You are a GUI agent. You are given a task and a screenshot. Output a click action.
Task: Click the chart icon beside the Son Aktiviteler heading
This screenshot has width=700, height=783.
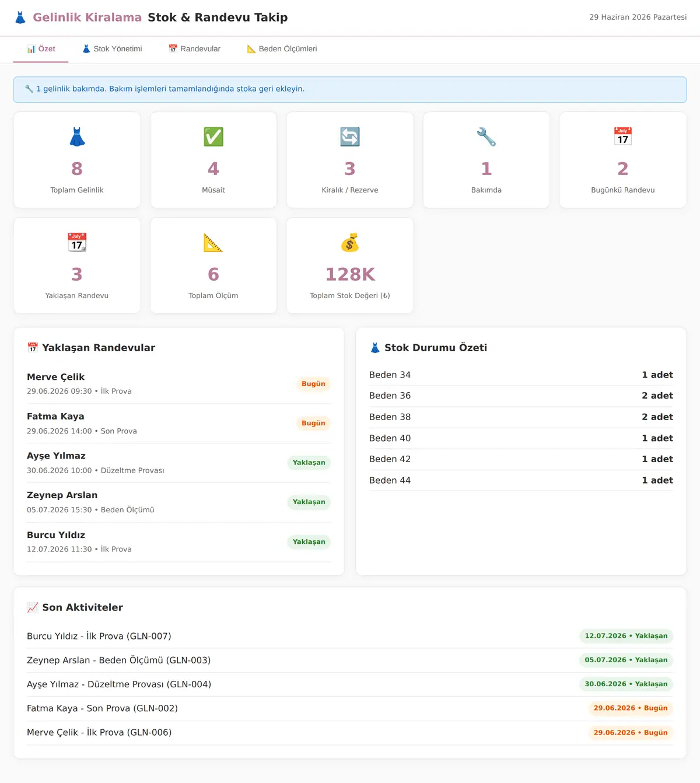click(x=33, y=607)
